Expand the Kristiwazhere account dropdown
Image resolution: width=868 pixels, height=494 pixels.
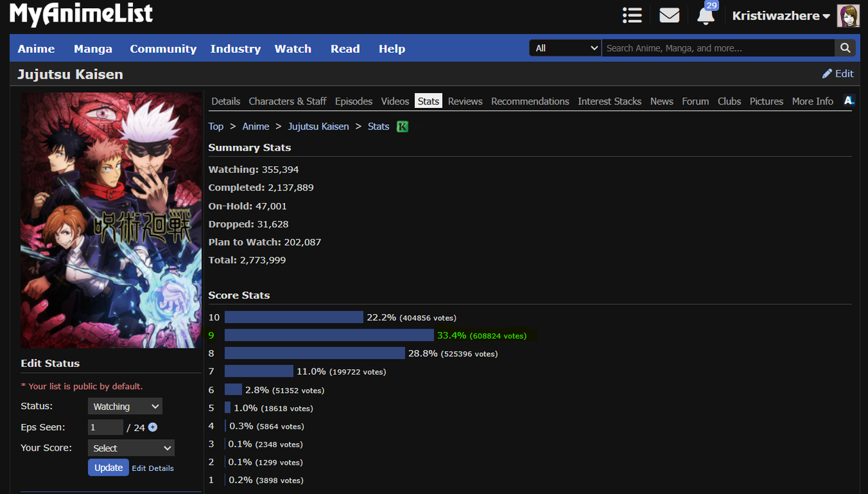(781, 16)
